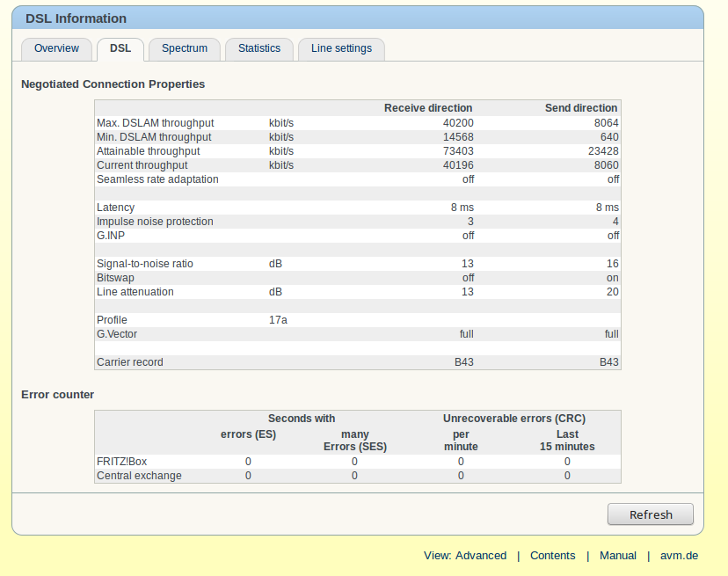Select the DSL tab
728x576 pixels.
pos(120,49)
